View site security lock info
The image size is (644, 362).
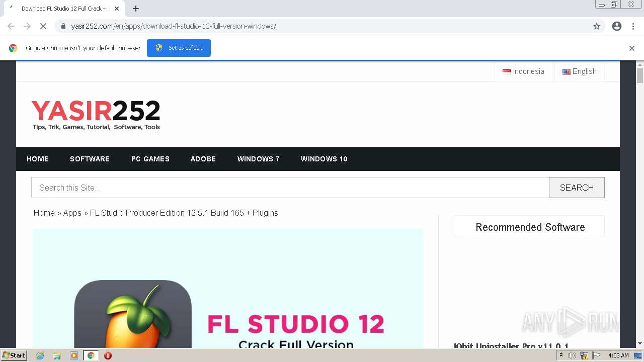click(x=63, y=26)
